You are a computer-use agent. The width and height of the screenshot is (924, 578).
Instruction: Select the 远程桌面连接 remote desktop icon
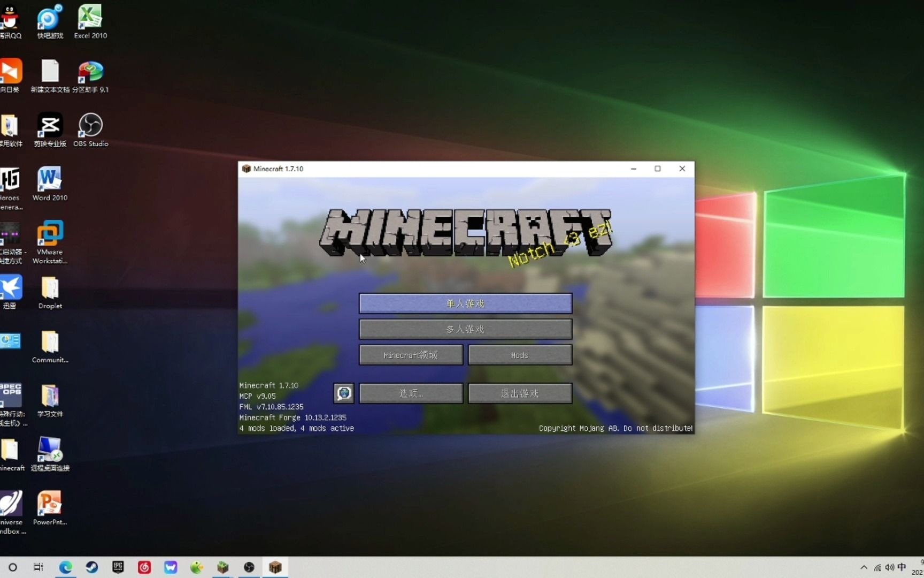[50, 454]
